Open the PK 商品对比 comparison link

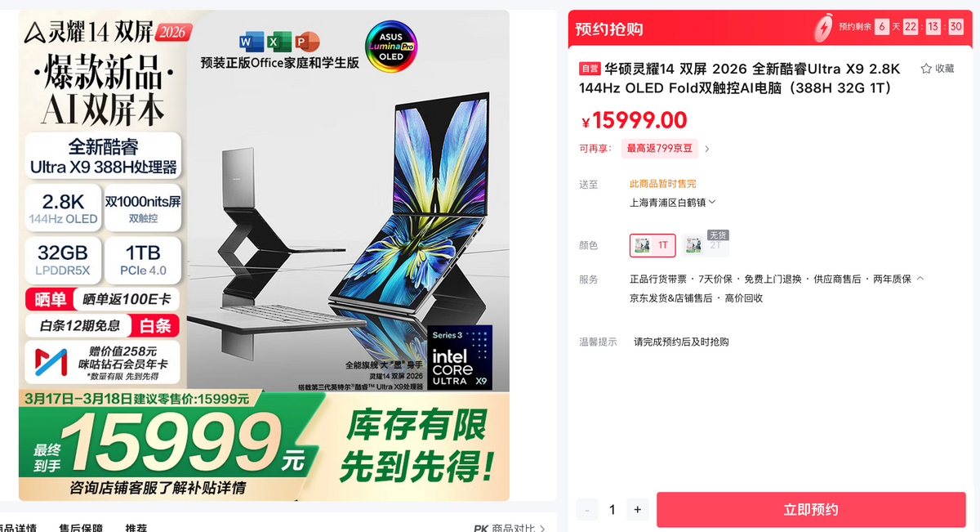[x=510, y=529]
